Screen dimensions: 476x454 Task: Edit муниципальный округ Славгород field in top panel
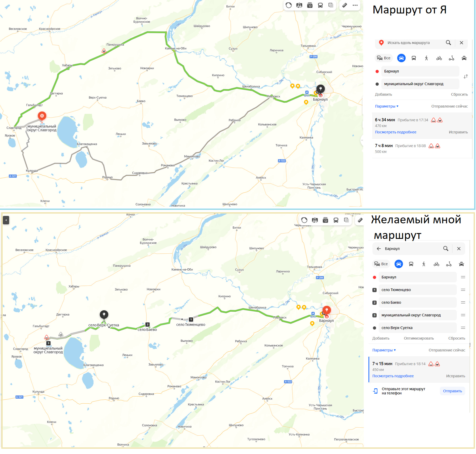coord(420,84)
